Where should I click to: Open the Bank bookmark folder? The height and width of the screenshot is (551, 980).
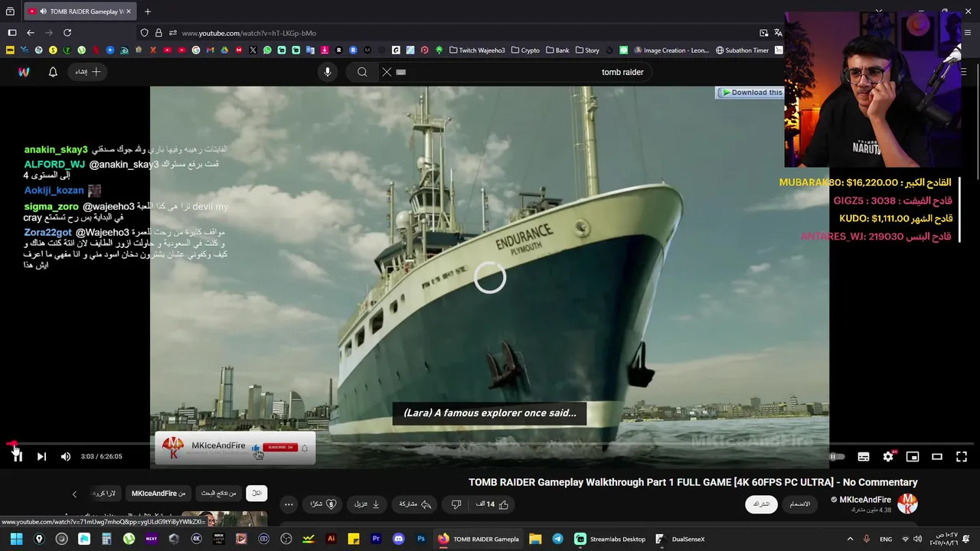click(x=557, y=51)
